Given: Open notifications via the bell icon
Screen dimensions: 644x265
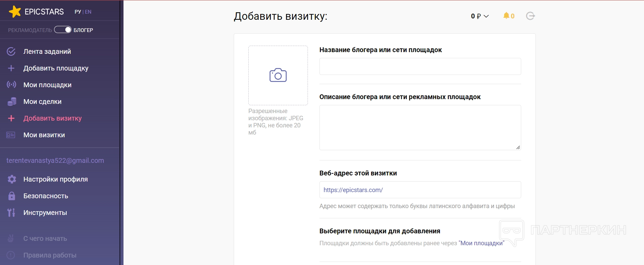Looking at the screenshot, I should click(506, 16).
